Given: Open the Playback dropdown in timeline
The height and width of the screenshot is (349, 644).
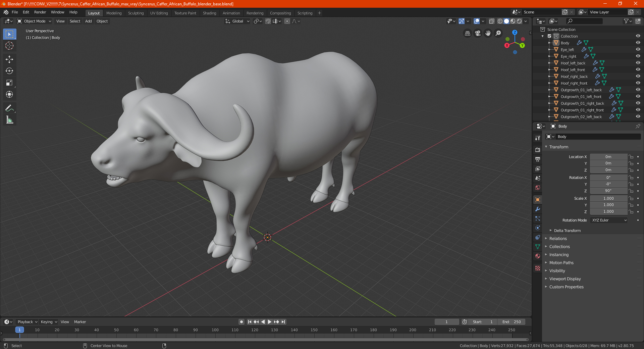Looking at the screenshot, I should [x=27, y=322].
